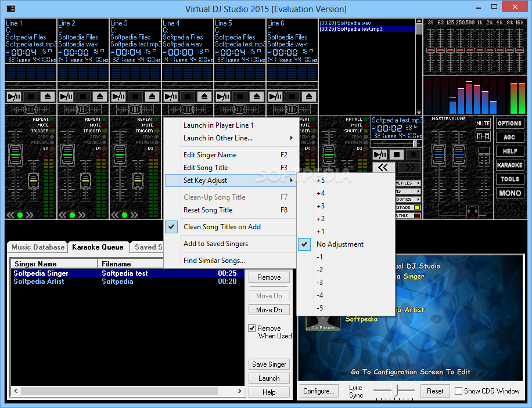Click playlist scrollbar down arrow
The height and width of the screenshot is (408, 532).
(419, 113)
